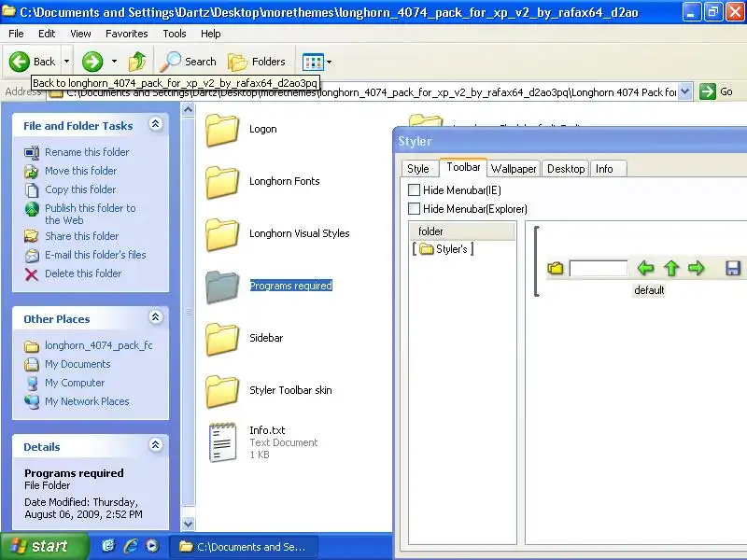Open the Tools menu

[x=175, y=34]
